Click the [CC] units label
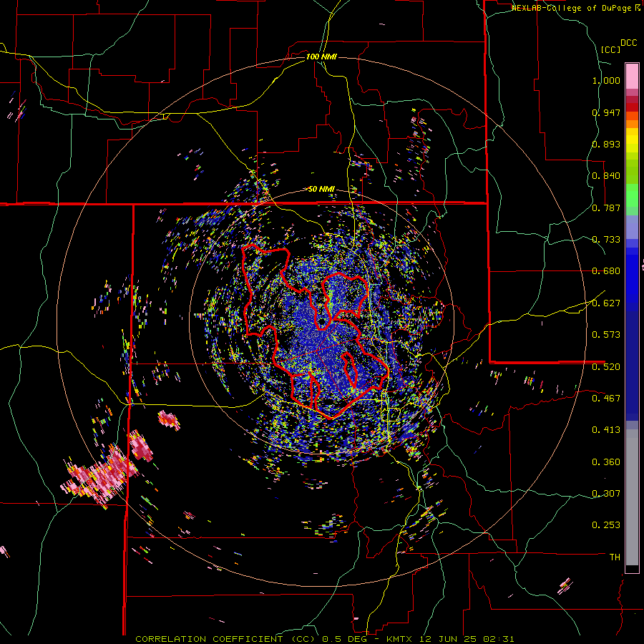Screen dimensions: 644x644 (610, 49)
